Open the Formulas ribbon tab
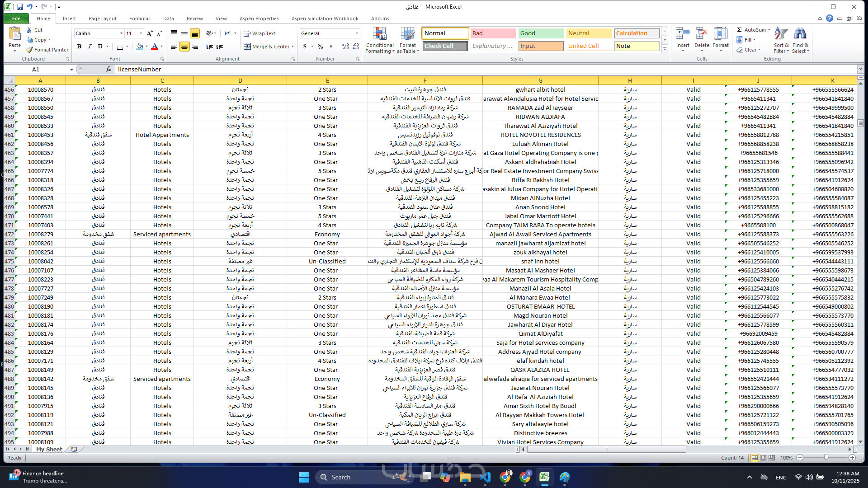This screenshot has height=488, width=868. click(140, 19)
